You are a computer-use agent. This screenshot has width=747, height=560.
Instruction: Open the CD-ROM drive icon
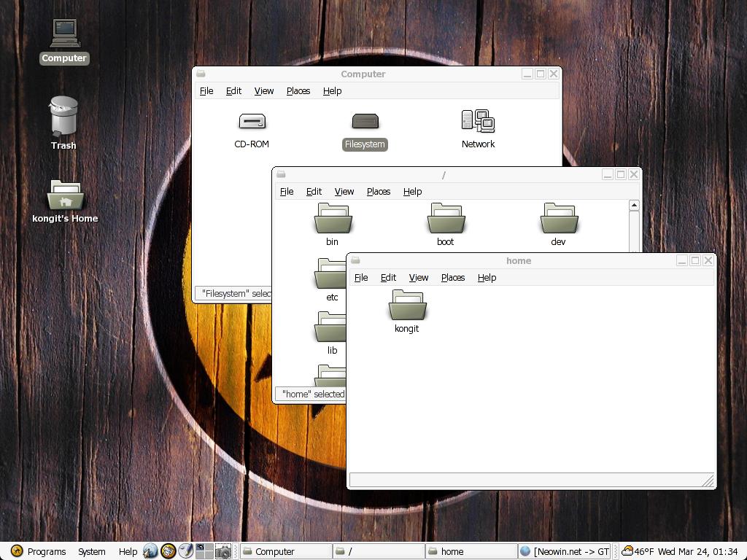coord(252,122)
